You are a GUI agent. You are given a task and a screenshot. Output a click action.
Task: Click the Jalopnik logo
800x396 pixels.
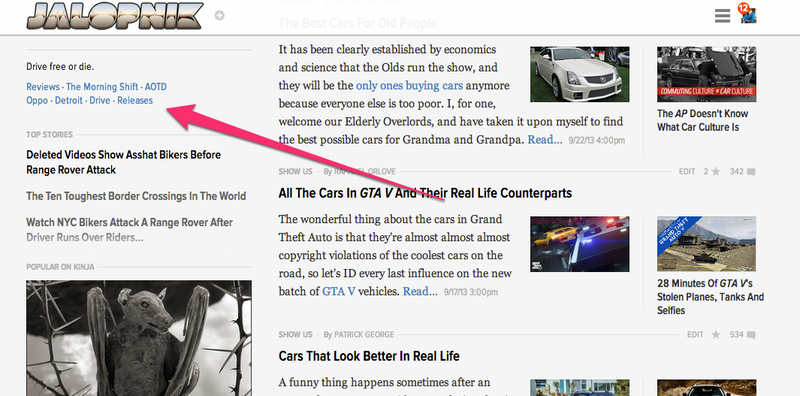coord(115,16)
